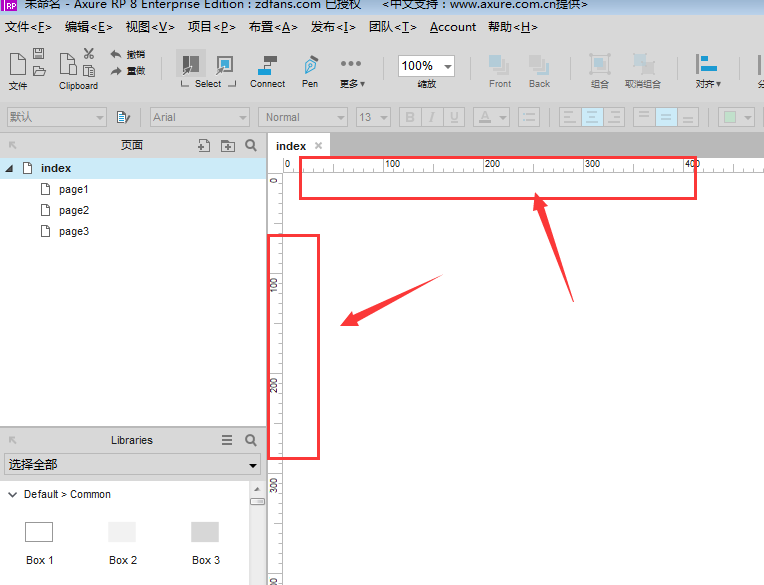
Task: Search pages with the magnifier icon
Action: click(x=250, y=146)
